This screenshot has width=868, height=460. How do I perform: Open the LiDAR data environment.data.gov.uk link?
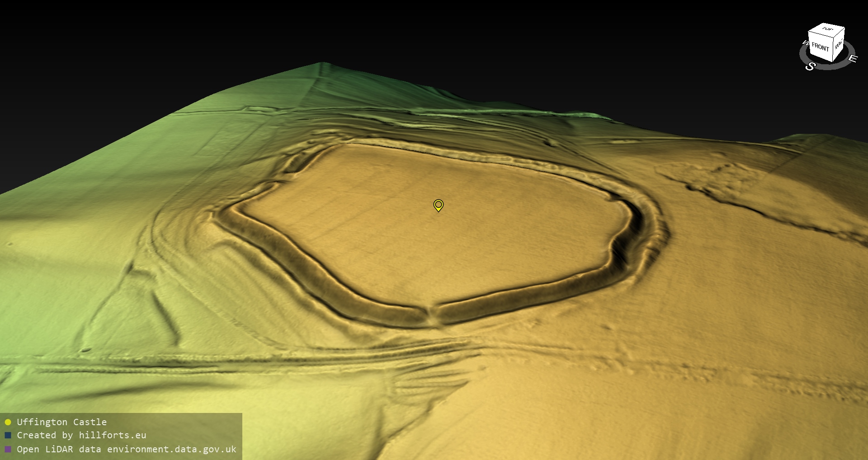[x=127, y=449]
